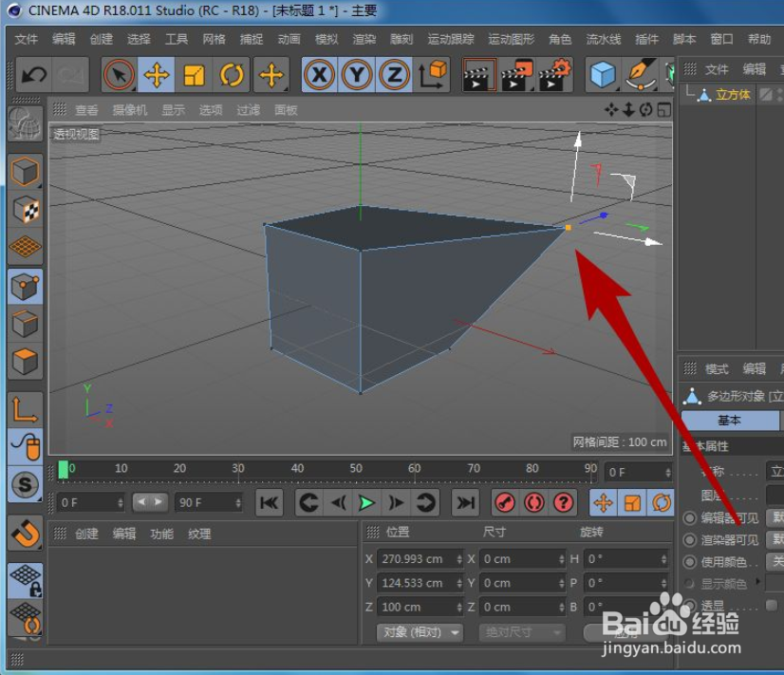This screenshot has width=784, height=675.
Task: Switch to Edges mode
Action: [x=25, y=324]
